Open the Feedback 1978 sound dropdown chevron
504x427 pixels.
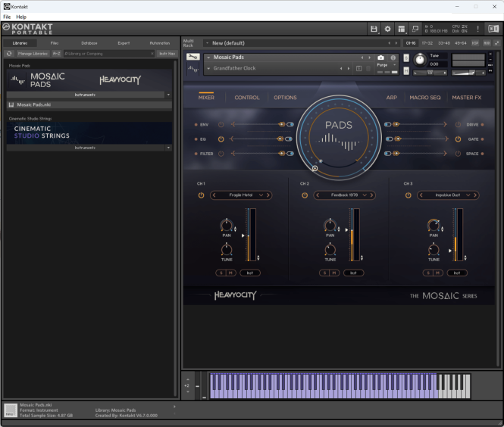[365, 195]
